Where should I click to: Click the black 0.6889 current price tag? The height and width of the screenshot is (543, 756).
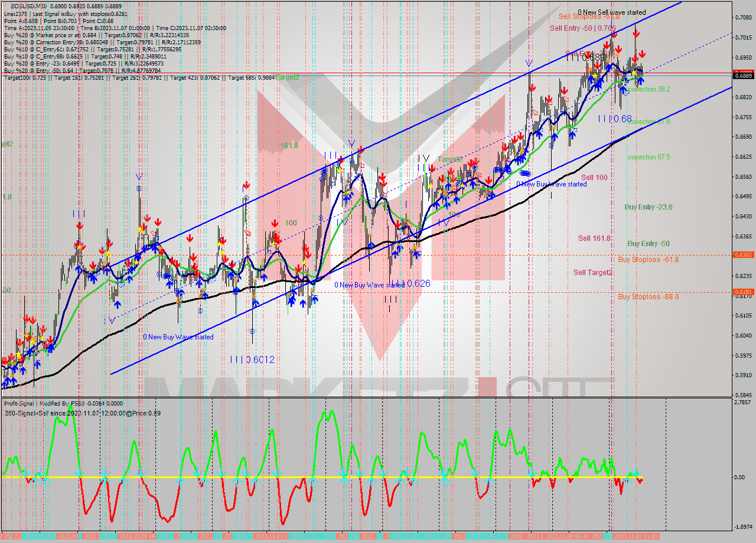tap(742, 75)
